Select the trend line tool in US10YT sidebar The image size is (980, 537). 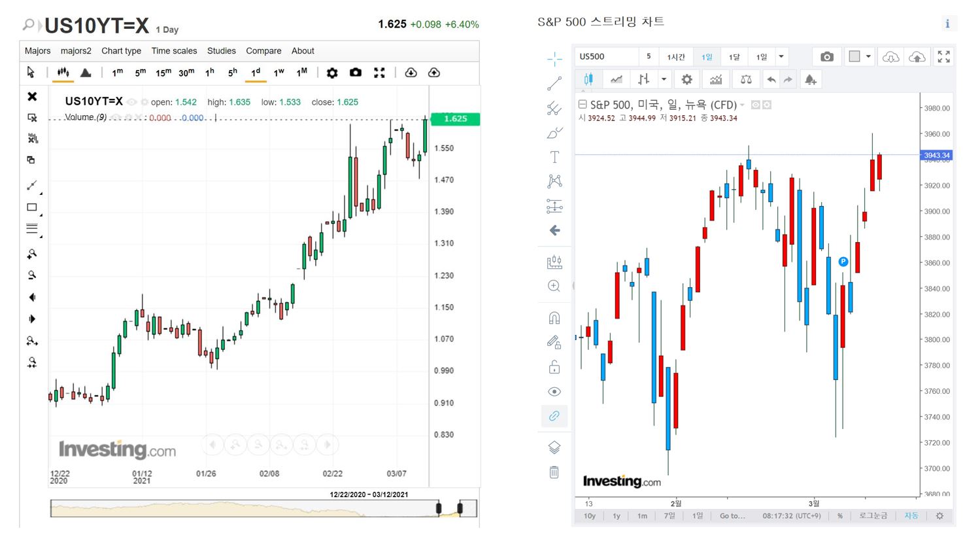(x=31, y=186)
